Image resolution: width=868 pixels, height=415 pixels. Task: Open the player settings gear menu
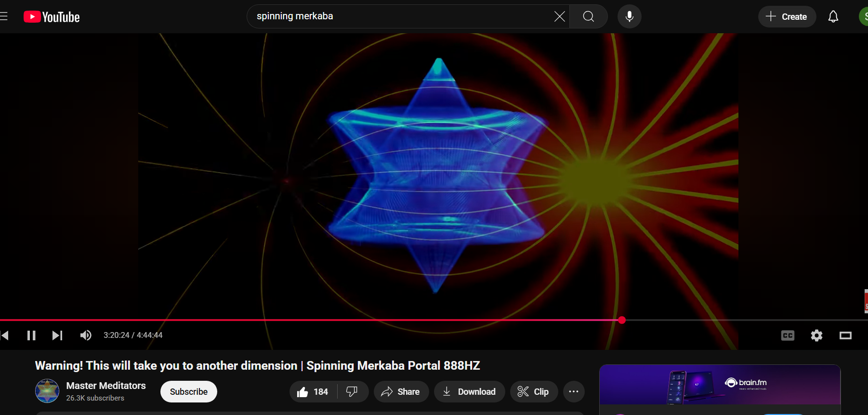click(x=816, y=335)
